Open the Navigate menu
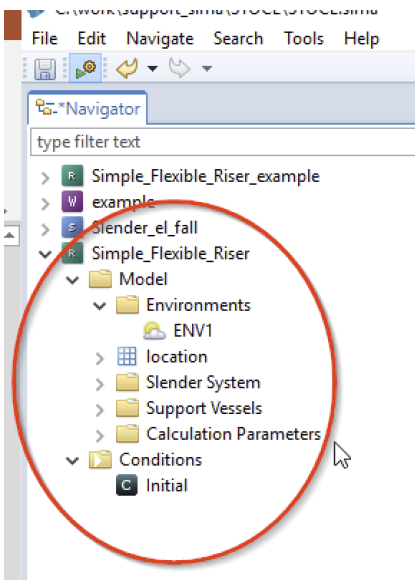415x580 pixels. pos(160,38)
